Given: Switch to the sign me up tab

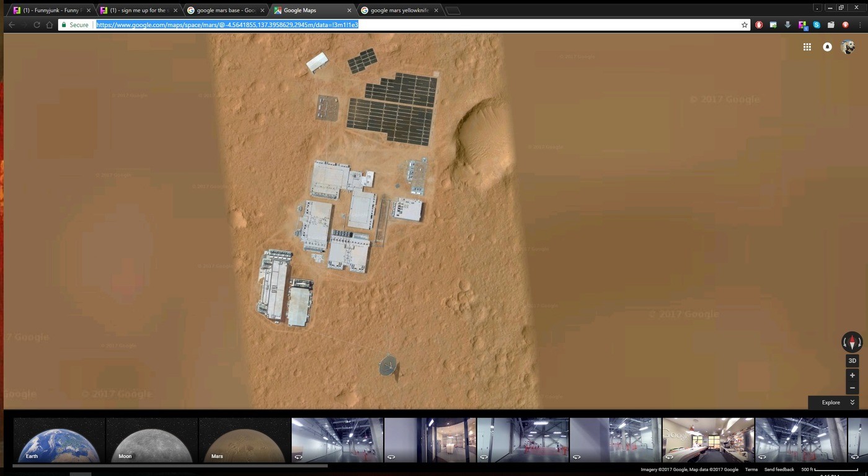Looking at the screenshot, I should pos(139,11).
